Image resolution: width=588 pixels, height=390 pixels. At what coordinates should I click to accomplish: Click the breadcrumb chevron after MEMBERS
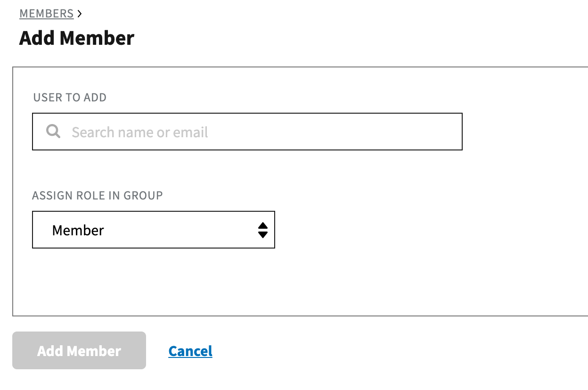coord(80,14)
